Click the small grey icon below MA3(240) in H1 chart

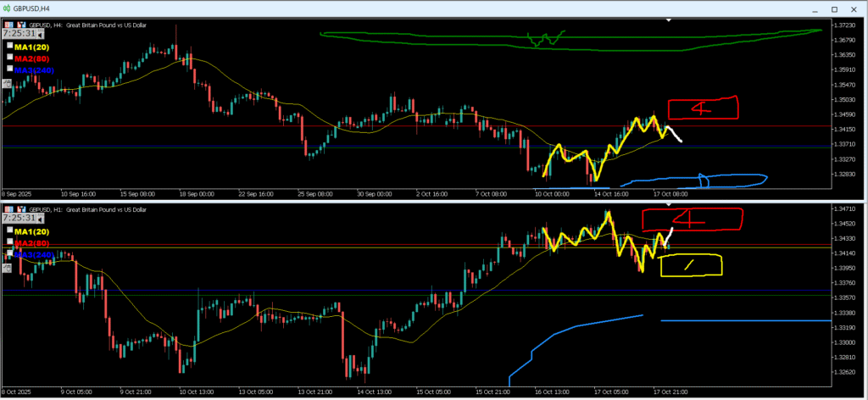pyautogui.click(x=7, y=266)
